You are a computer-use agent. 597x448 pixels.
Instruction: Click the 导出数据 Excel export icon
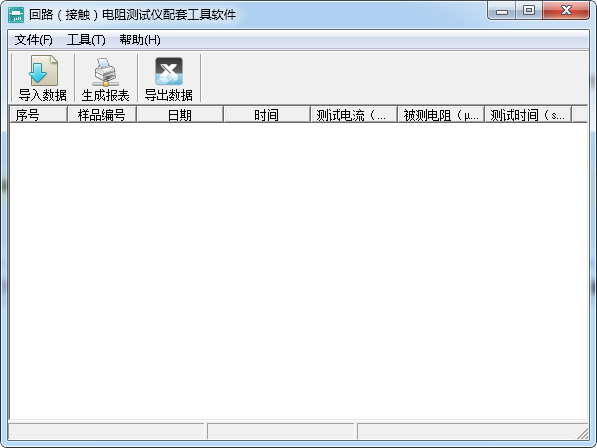pos(169,71)
